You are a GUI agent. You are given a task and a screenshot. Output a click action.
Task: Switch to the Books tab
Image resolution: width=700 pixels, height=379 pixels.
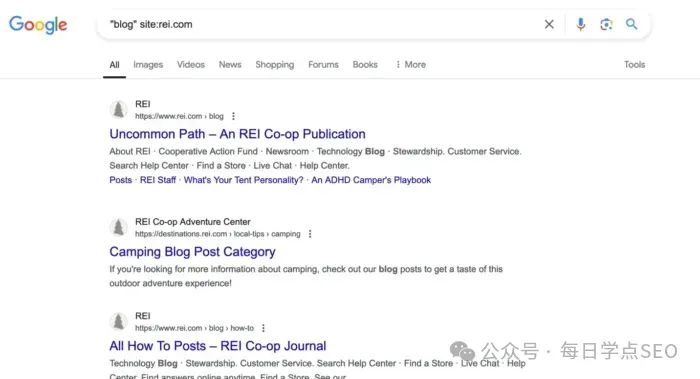pyautogui.click(x=365, y=64)
